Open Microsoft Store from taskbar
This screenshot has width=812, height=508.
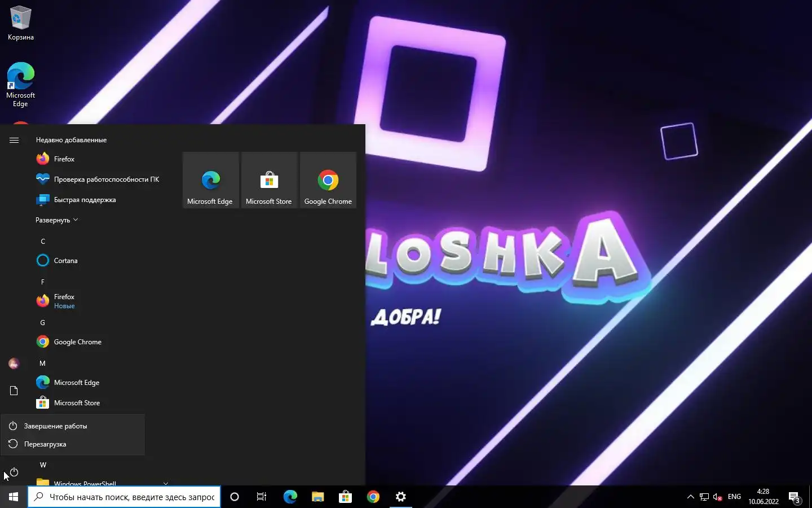[x=345, y=497]
